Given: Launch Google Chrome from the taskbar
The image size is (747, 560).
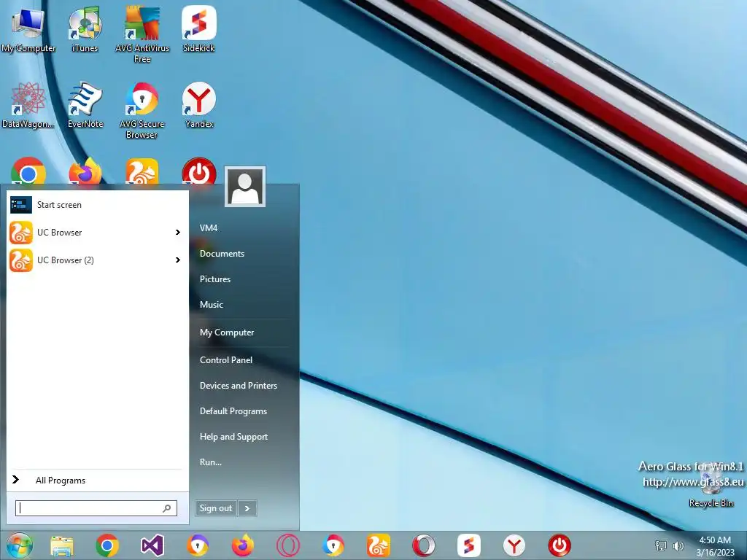Looking at the screenshot, I should [x=107, y=545].
